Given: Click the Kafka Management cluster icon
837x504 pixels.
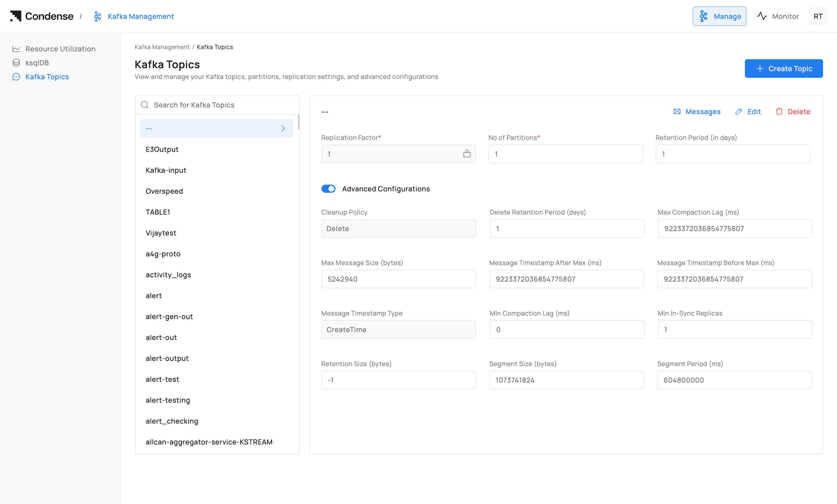Looking at the screenshot, I should point(97,16).
